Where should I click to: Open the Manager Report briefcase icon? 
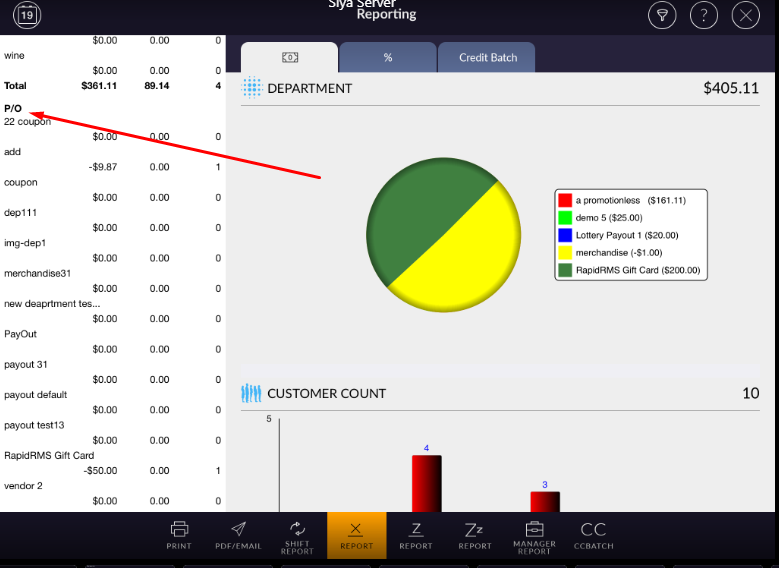click(x=534, y=535)
